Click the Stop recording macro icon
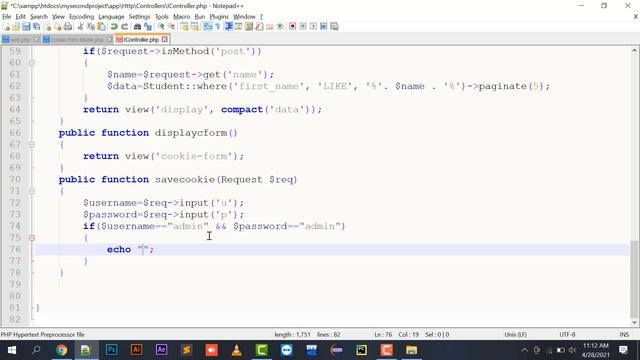Viewport: 640px width, 360px height. coord(303,27)
